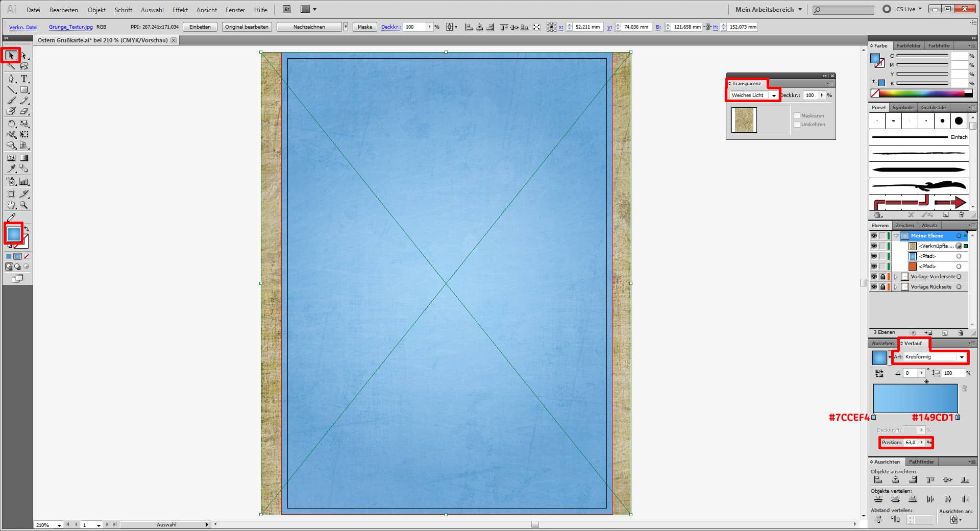Choose the Direct Selection tool
Viewport: 980px width, 531px height.
24,56
